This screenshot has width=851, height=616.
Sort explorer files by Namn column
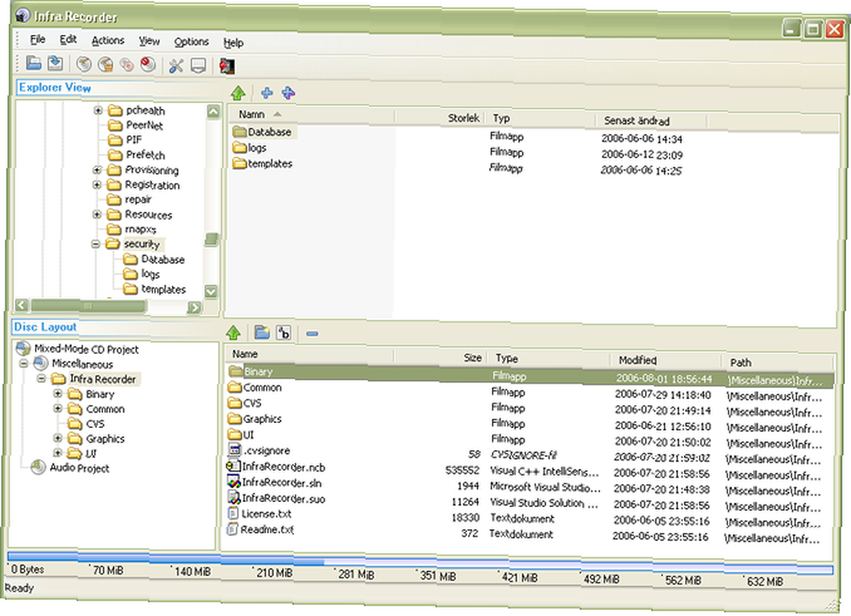click(x=311, y=115)
